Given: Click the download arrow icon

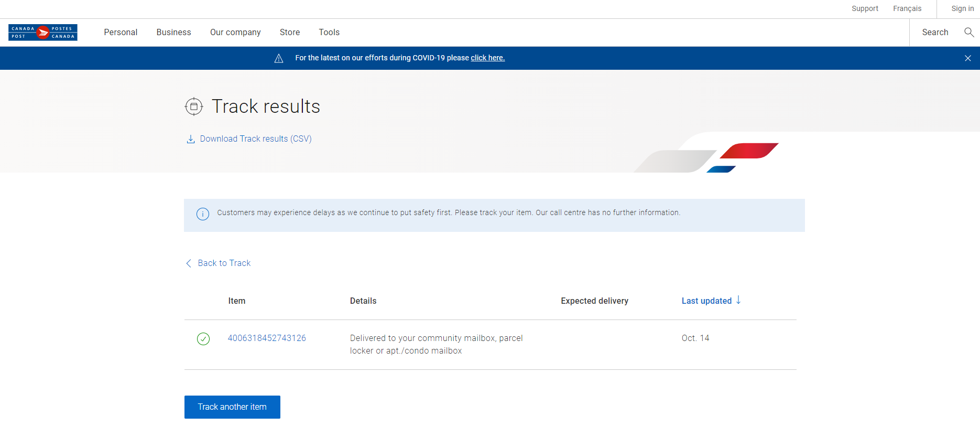Looking at the screenshot, I should [191, 139].
